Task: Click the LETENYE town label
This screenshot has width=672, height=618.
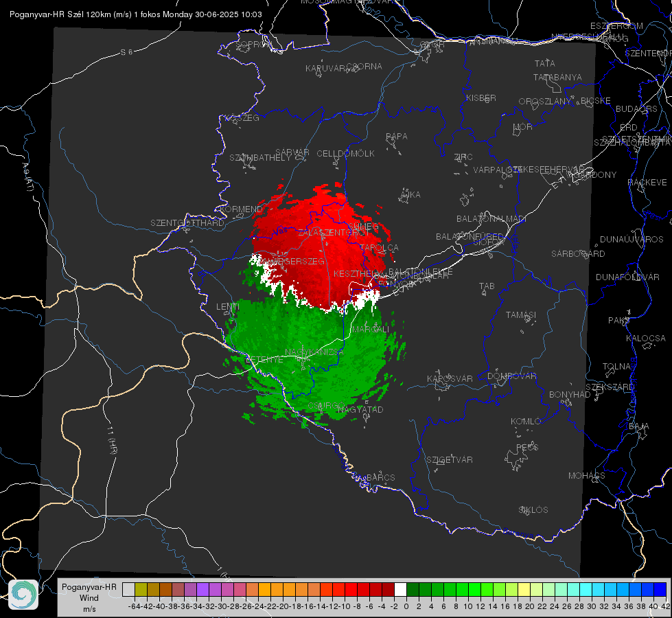Action: (264, 360)
